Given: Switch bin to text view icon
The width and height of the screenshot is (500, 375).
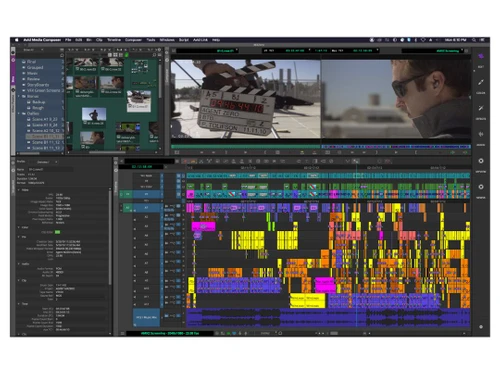Looking at the screenshot, I should (110, 55).
